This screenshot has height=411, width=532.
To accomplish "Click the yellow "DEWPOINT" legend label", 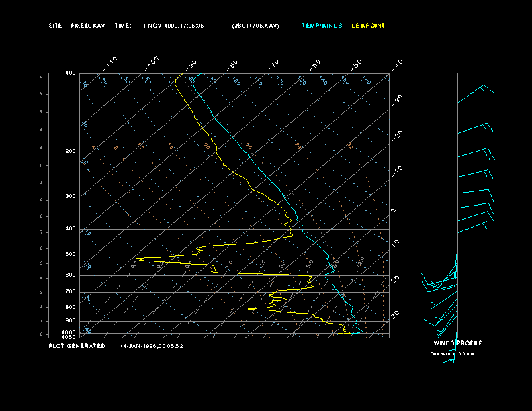I will pyautogui.click(x=368, y=26).
